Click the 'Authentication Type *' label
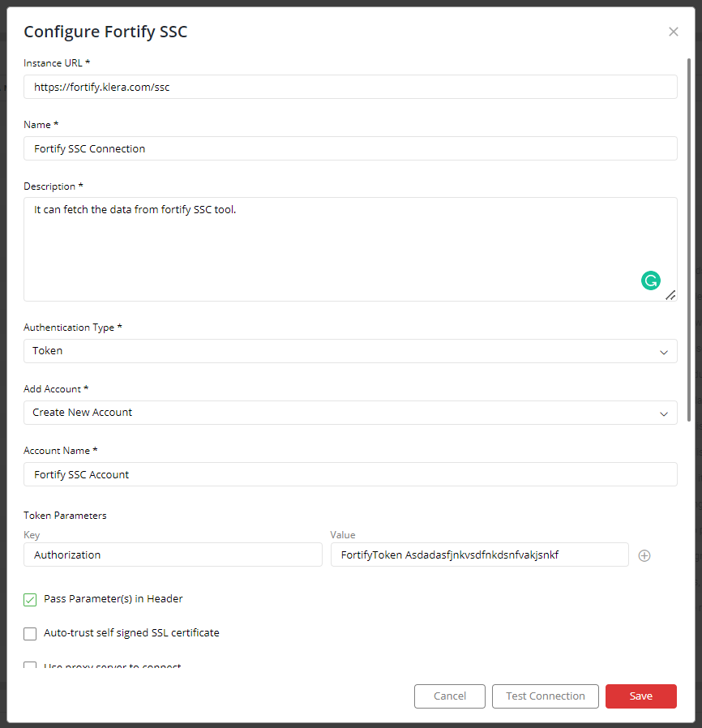702x728 pixels. pyautogui.click(x=72, y=328)
